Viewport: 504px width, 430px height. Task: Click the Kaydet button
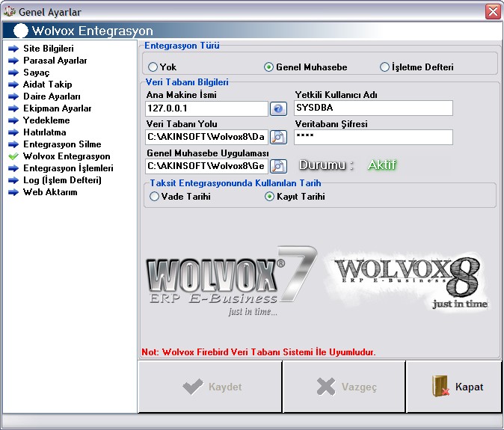pyautogui.click(x=210, y=387)
